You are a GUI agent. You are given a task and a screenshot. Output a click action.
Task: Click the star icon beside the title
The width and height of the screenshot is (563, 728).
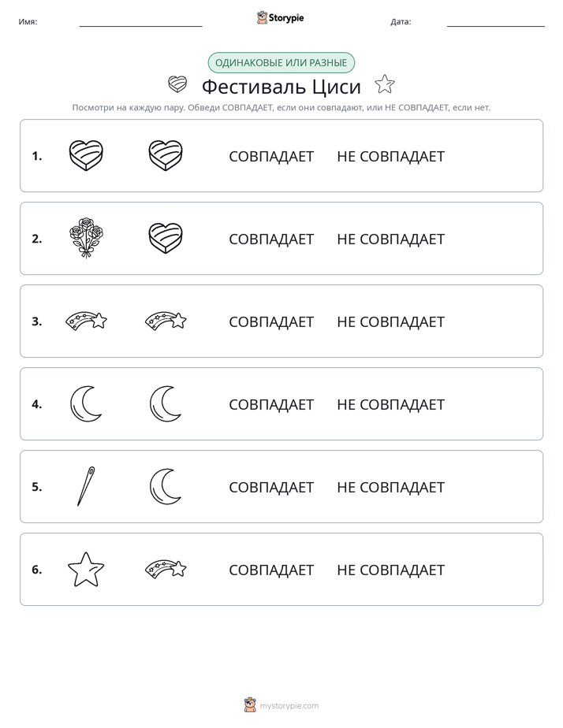click(385, 84)
